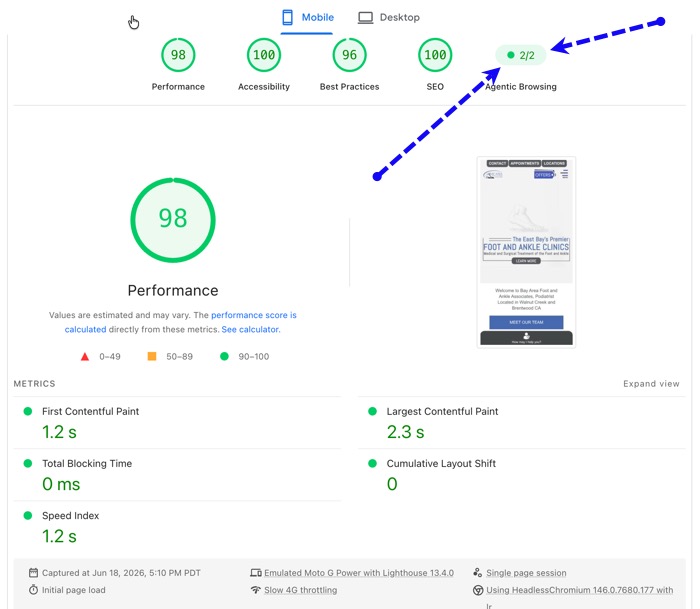Click the device icon by Emulated Moto G

(256, 573)
